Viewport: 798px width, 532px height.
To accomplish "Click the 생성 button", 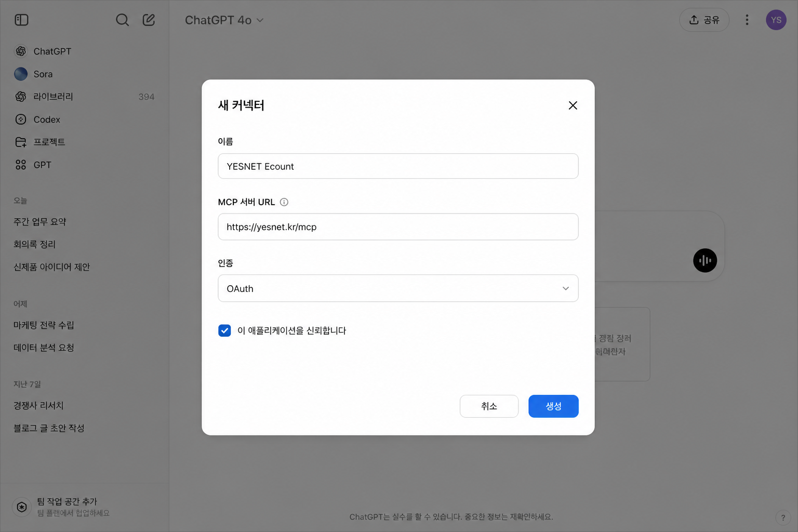I will 553,406.
